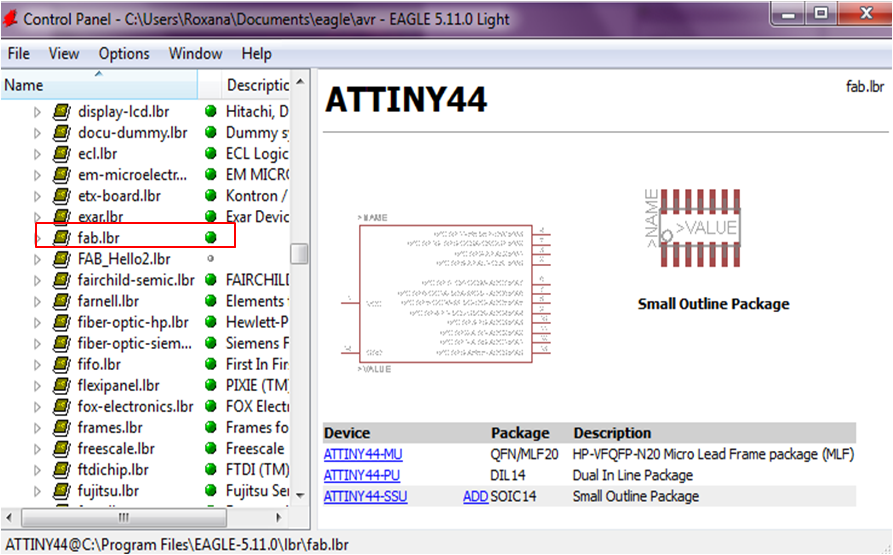Image resolution: width=893 pixels, height=555 pixels.
Task: Expand the flexipanel.lbr tree node
Action: pyautogui.click(x=37, y=386)
